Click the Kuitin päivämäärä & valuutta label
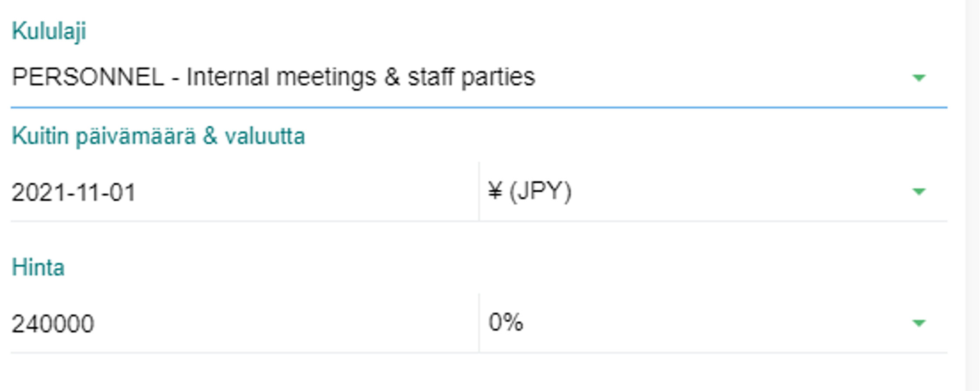980x391 pixels. [158, 136]
